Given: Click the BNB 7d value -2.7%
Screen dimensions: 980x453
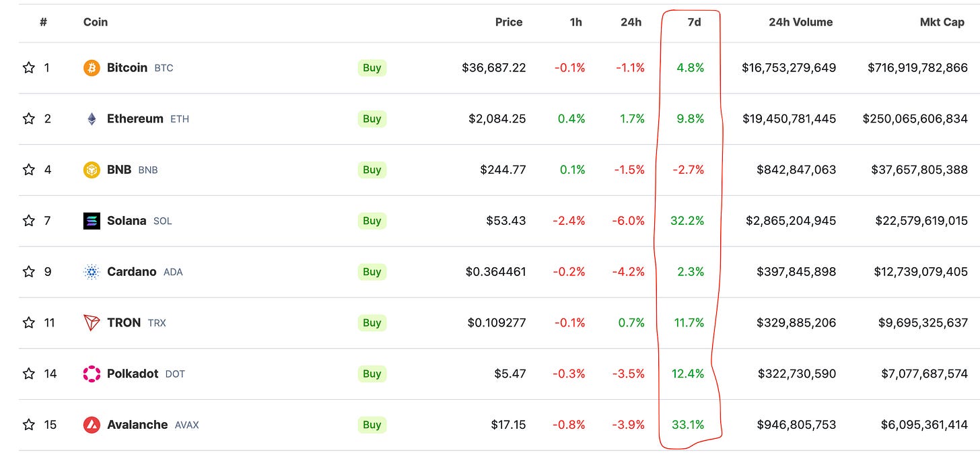Looking at the screenshot, I should point(689,170).
